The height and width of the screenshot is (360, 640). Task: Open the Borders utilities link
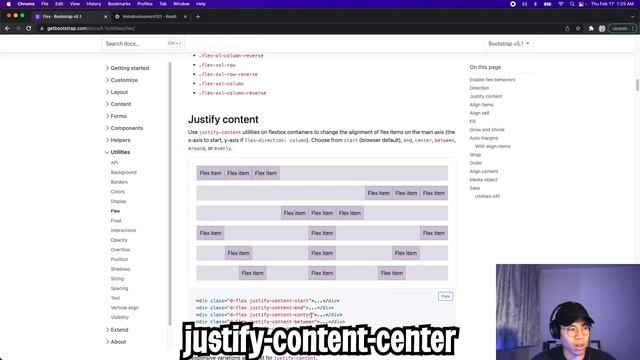(x=119, y=182)
